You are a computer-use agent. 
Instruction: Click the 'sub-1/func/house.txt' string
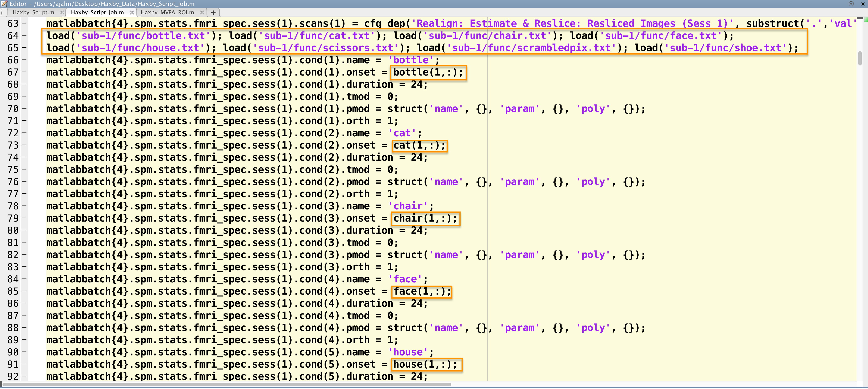click(140, 48)
